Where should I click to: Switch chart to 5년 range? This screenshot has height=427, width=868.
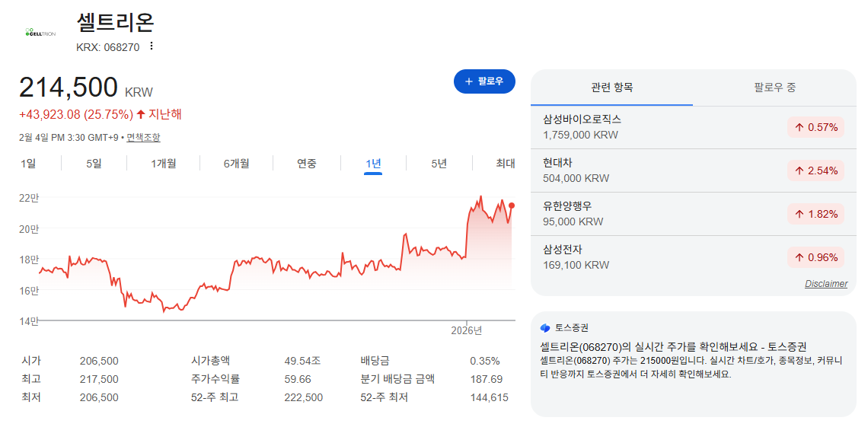pos(439,163)
